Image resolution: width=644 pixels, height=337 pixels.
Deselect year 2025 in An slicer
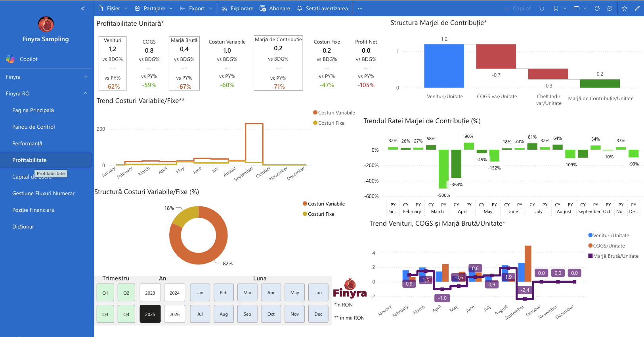[150, 314]
